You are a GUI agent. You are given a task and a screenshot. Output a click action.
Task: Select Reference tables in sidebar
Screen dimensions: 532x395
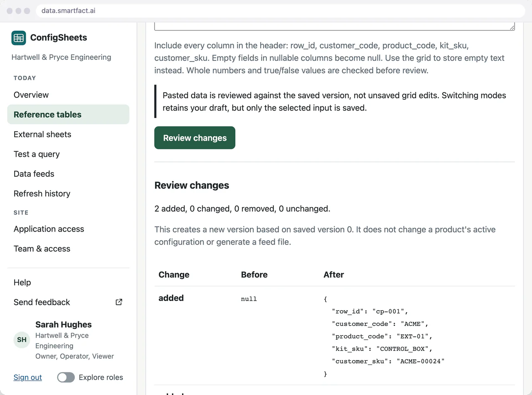(x=68, y=114)
